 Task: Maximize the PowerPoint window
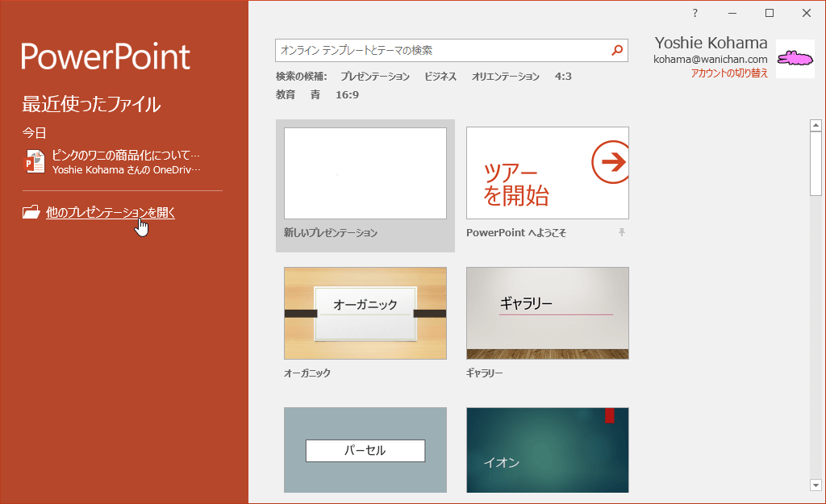[769, 13]
